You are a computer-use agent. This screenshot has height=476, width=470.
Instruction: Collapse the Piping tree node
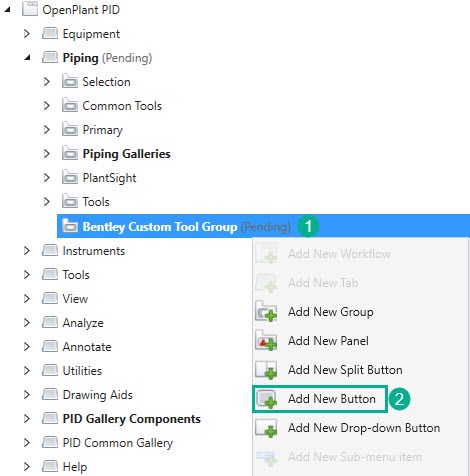(x=27, y=58)
